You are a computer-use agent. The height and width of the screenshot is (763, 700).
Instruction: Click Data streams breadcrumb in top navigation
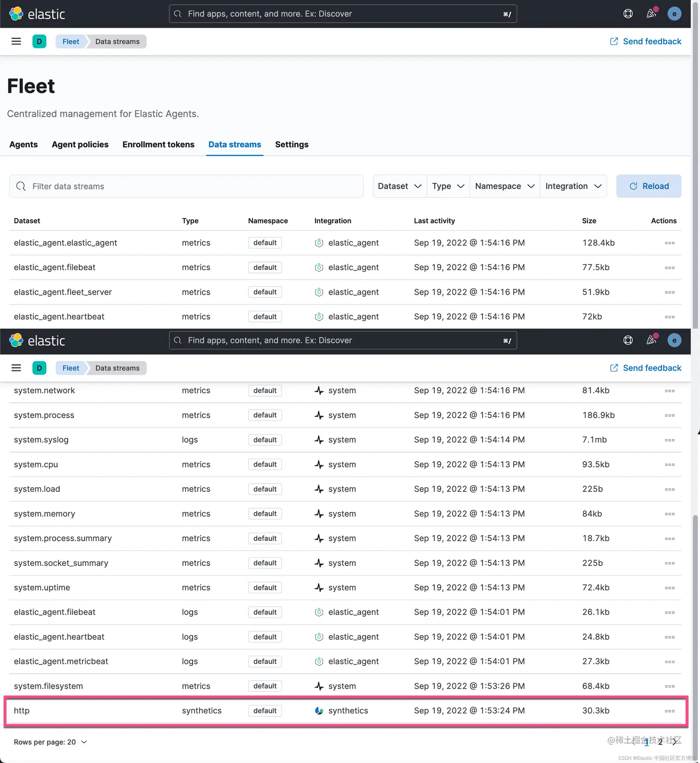(x=118, y=42)
